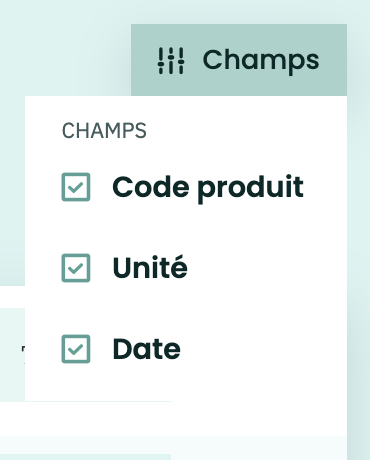
Task: Open the Champs fields button
Action: coord(239,60)
